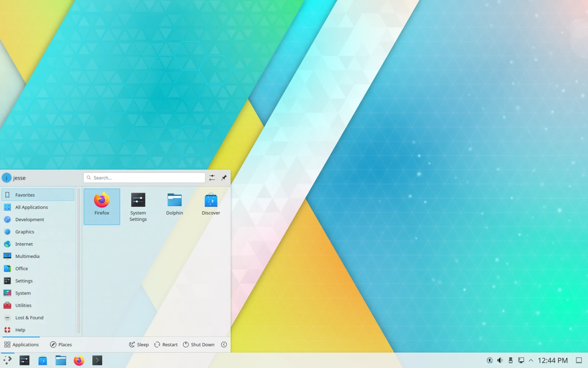
Task: Open Dolphin file manager in Favorites
Action: [175, 204]
